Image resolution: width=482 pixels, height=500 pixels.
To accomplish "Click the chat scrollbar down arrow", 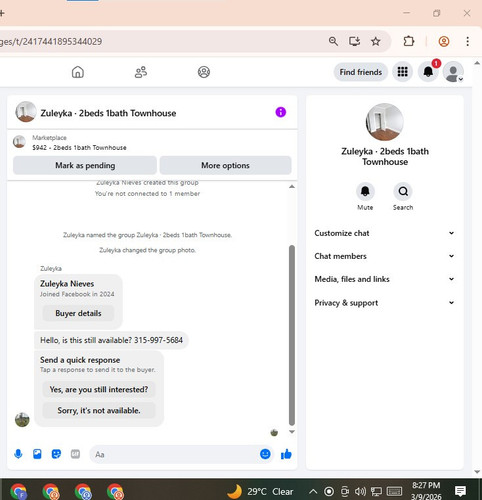I will click(x=292, y=432).
